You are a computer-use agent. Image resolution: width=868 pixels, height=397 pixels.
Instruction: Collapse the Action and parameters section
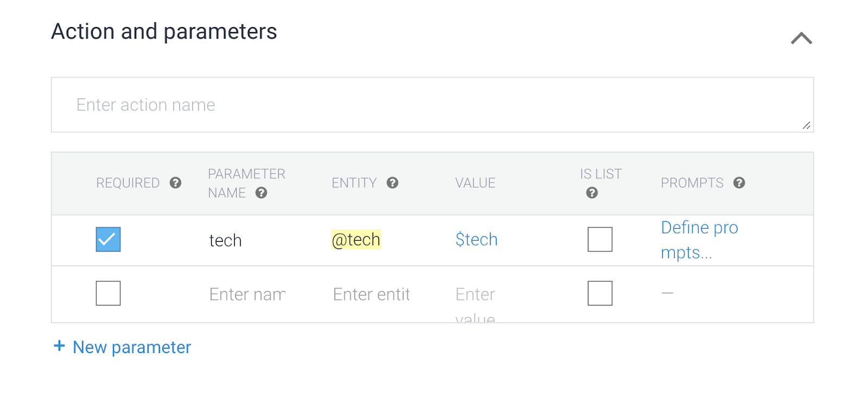(801, 39)
